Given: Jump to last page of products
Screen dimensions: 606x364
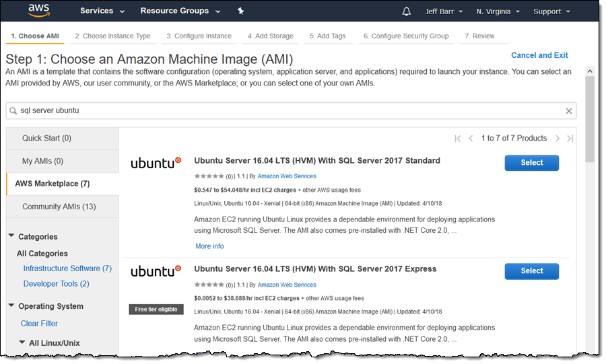Looking at the screenshot, I should [x=570, y=139].
